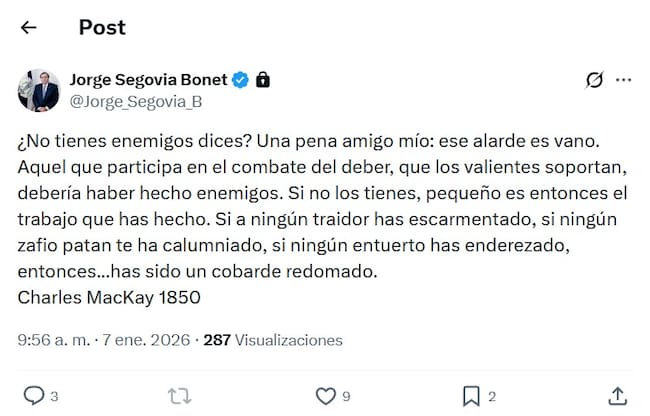Reply to the post via speech bubble
This screenshot has width=650, height=416.
click(33, 395)
